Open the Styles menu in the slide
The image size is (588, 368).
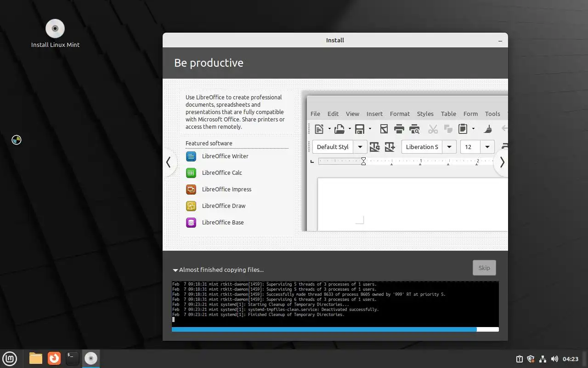click(425, 114)
